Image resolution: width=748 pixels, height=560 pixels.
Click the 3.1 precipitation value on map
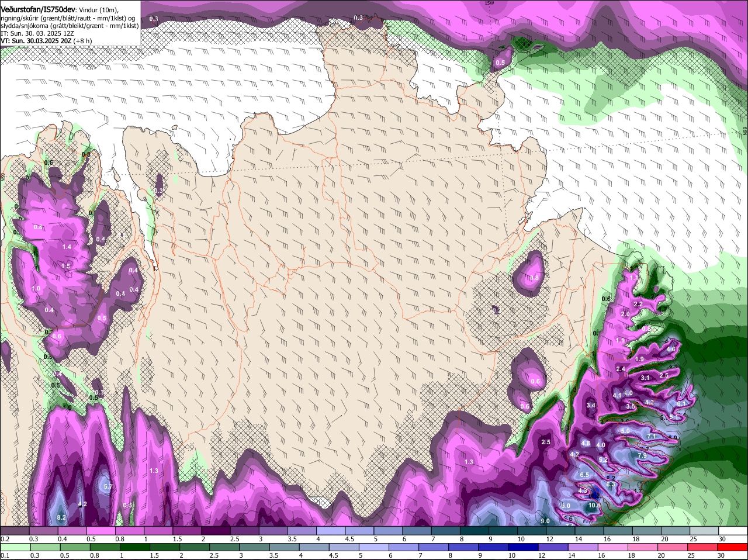point(645,378)
